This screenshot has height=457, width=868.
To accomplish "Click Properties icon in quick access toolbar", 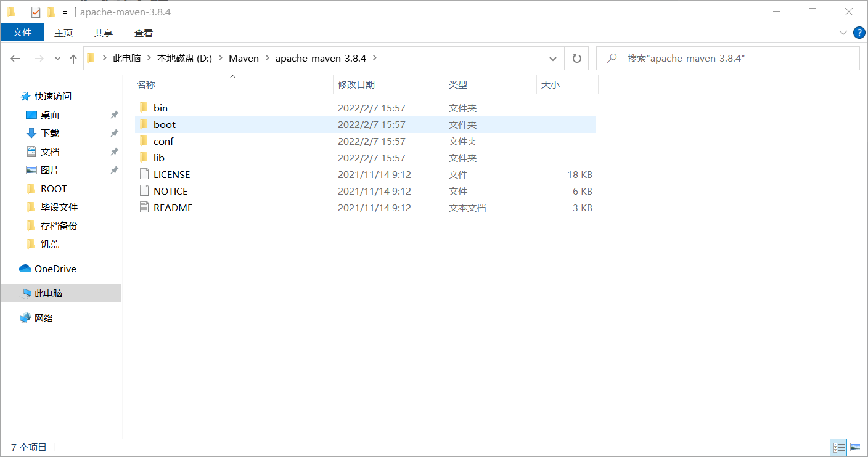I will (36, 12).
